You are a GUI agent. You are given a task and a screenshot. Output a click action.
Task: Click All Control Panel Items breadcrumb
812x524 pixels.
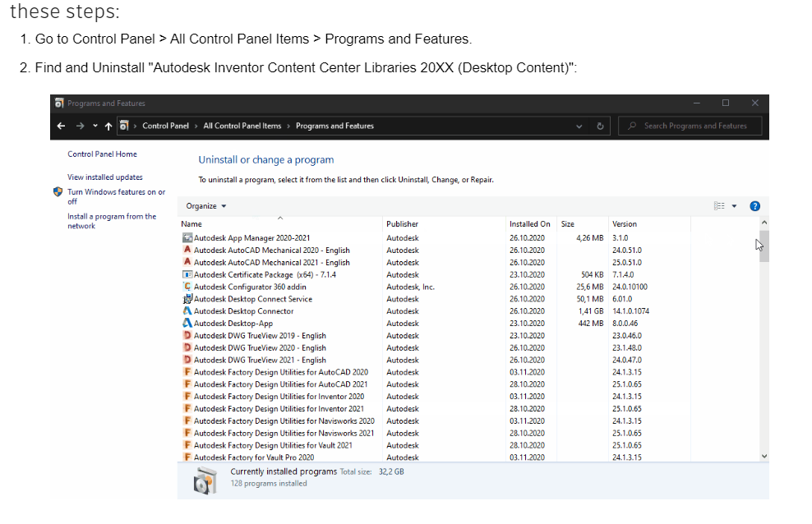pyautogui.click(x=242, y=126)
